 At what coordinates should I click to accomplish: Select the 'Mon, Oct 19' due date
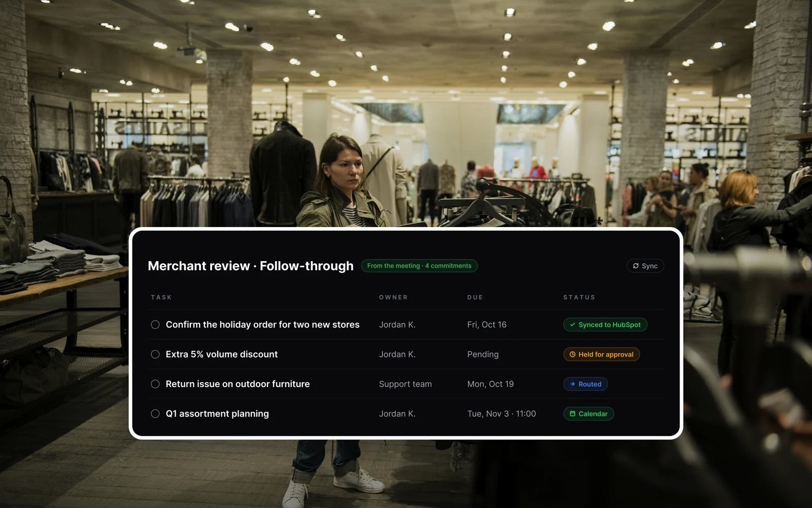pos(490,384)
